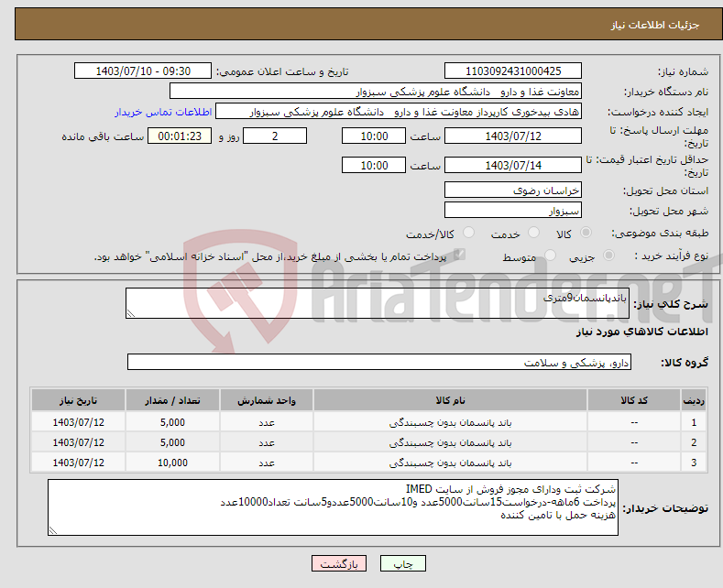Click the delivery city field سبزوار
The width and height of the screenshot is (723, 588).
[x=513, y=210]
